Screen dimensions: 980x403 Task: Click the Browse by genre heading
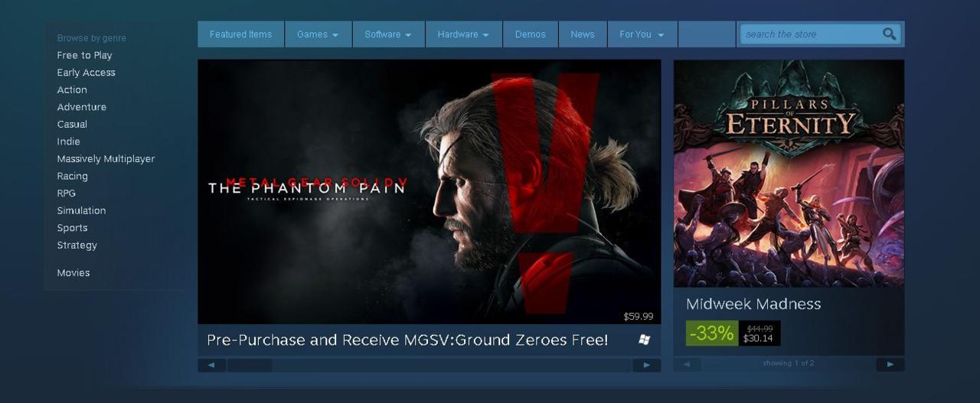tap(91, 38)
